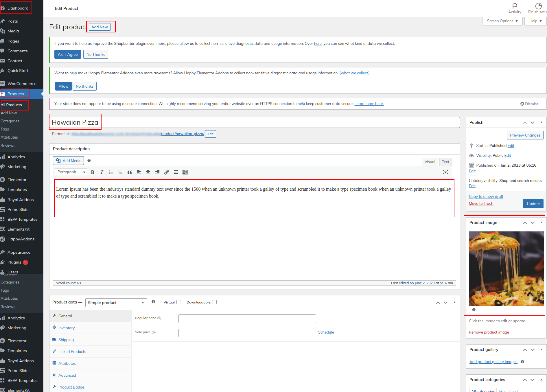This screenshot has height=392, width=547.
Task: Enable the Virtual product checkbox
Action: pos(179,302)
